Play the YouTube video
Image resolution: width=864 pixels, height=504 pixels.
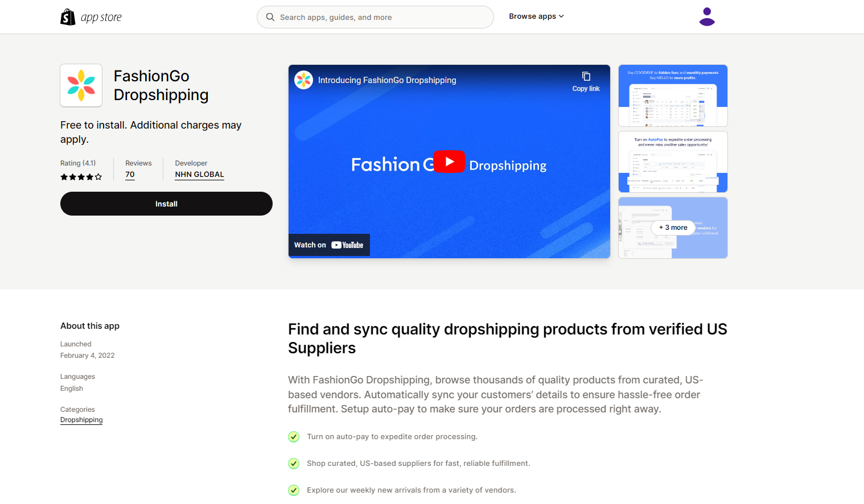(x=449, y=162)
